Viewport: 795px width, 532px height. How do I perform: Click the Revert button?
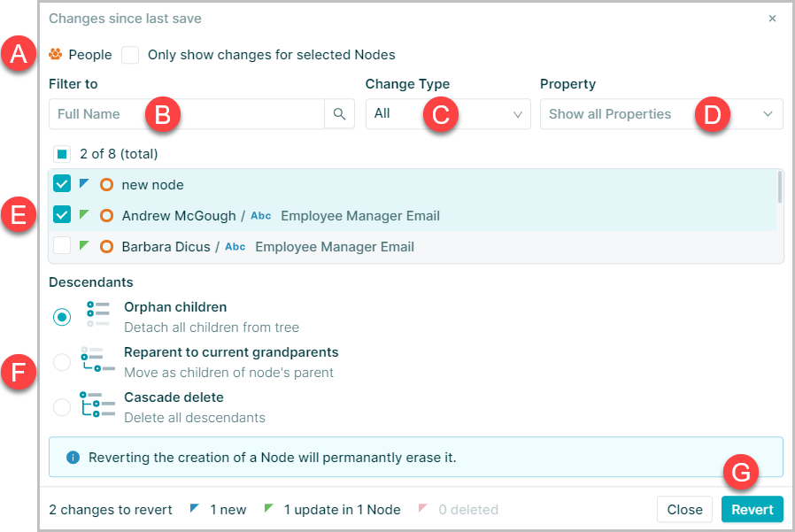tap(753, 509)
